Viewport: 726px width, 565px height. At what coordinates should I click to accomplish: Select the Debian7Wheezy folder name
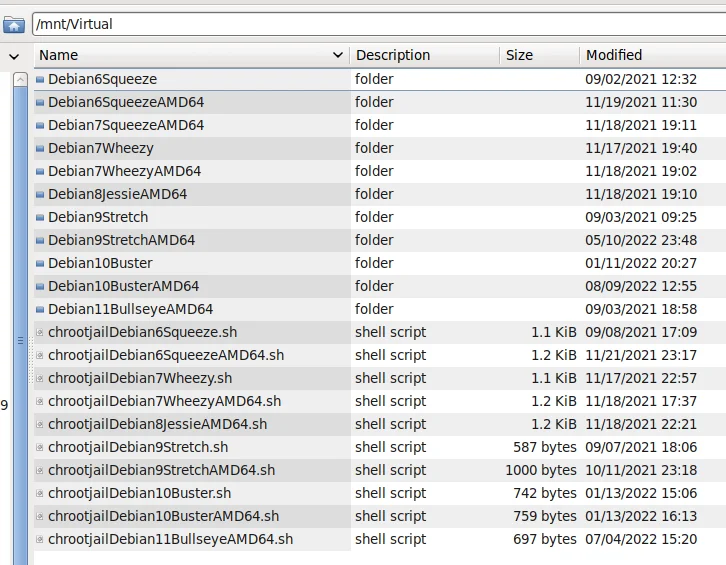(101, 148)
